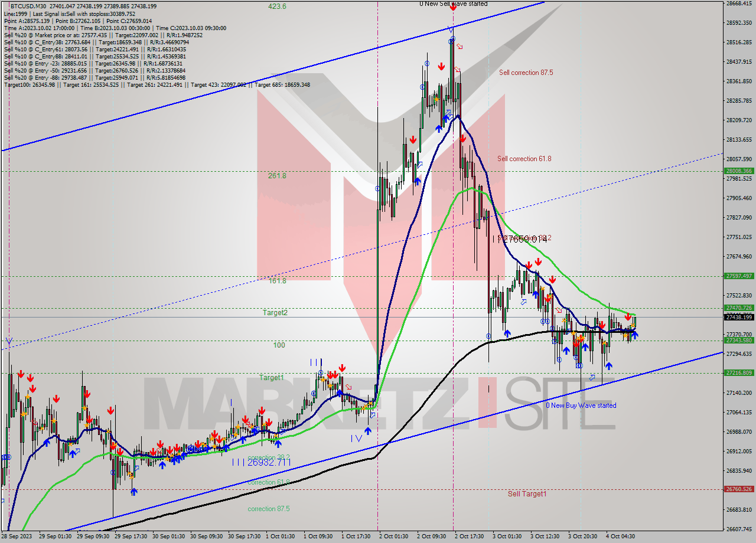756x543 pixels.
Task: Click the '3 Oct 12:30' time axis label
Action: pos(545,537)
